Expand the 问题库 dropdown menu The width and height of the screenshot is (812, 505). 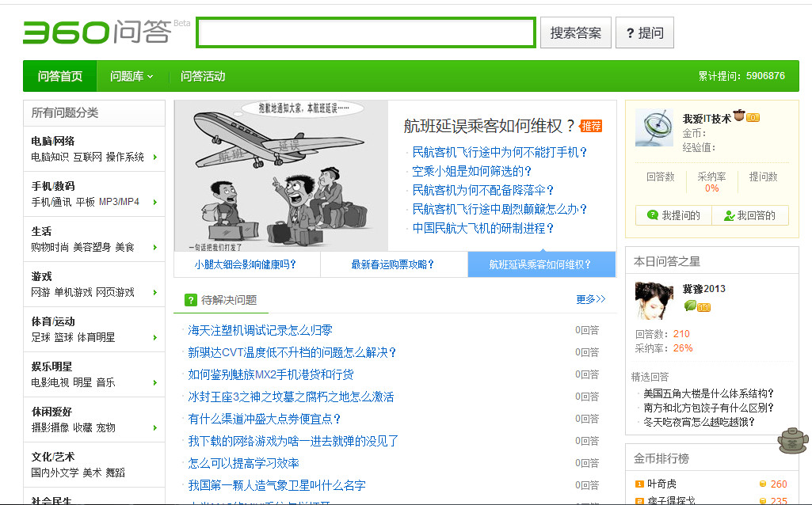[x=132, y=76]
